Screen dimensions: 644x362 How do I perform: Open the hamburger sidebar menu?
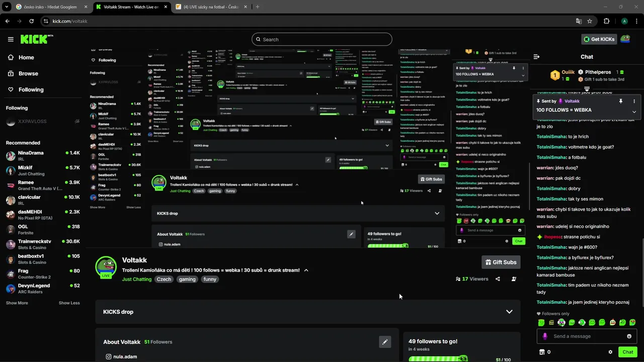pos(11,39)
